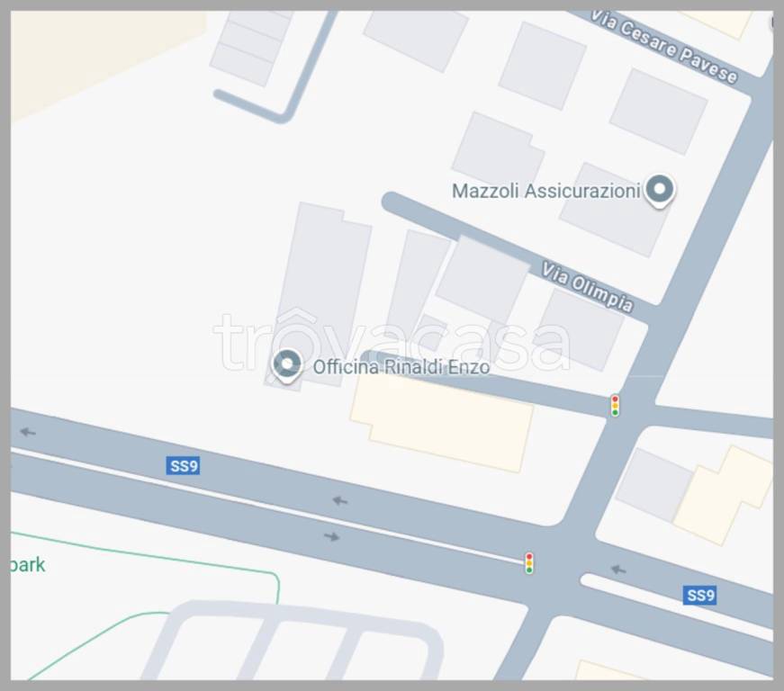Viewport: 784px width, 691px height.
Task: Click the beige area in top-left corner
Action: click(100, 55)
